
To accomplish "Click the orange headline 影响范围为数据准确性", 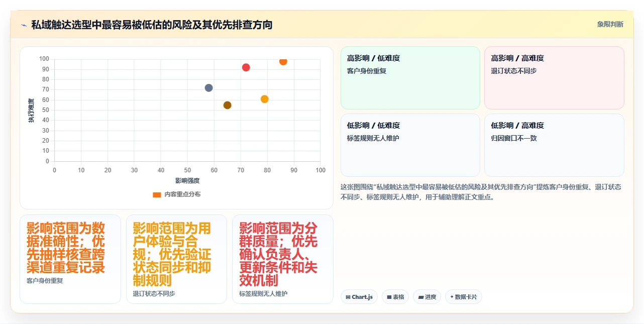I will [66, 248].
